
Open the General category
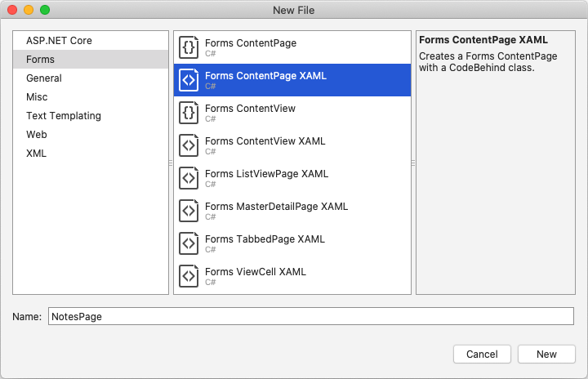(44, 78)
